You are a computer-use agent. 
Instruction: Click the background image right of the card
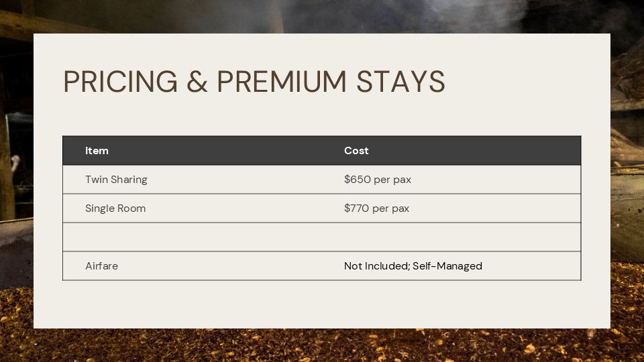628,181
